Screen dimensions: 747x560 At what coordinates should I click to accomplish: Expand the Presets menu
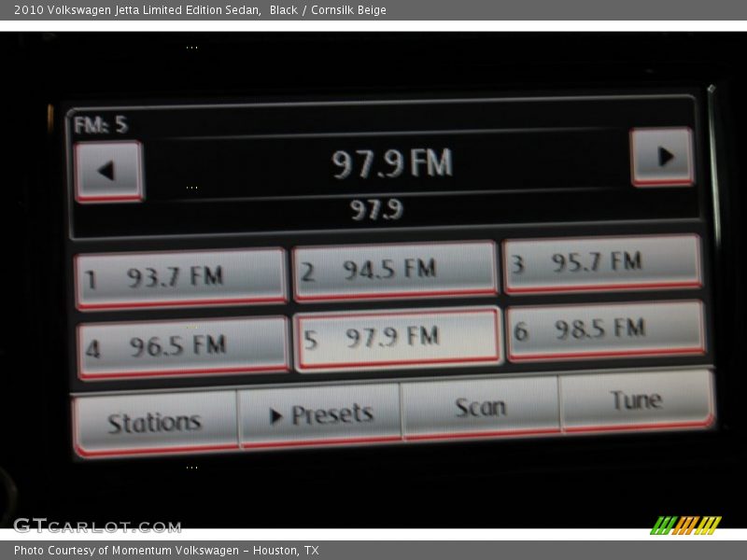point(320,415)
